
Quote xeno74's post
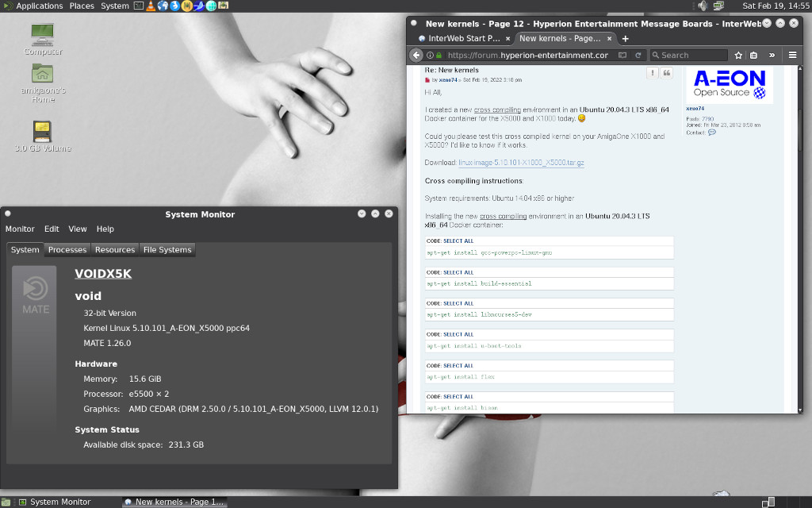coord(666,73)
